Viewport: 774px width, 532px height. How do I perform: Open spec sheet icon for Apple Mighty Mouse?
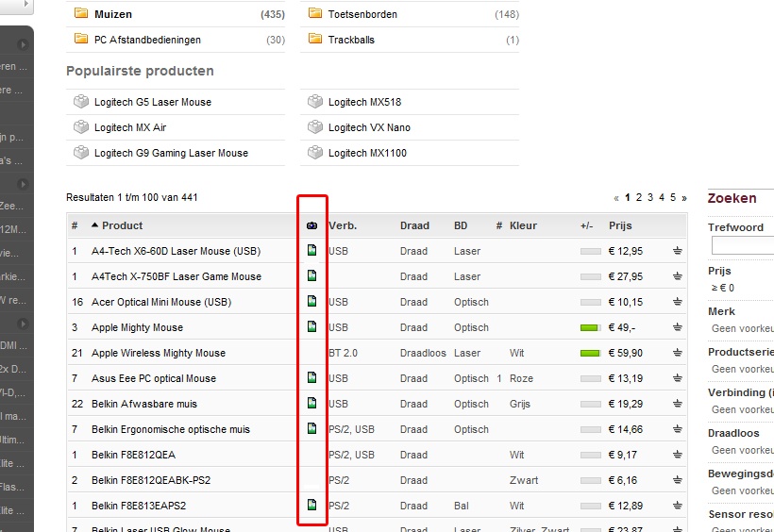pos(312,326)
